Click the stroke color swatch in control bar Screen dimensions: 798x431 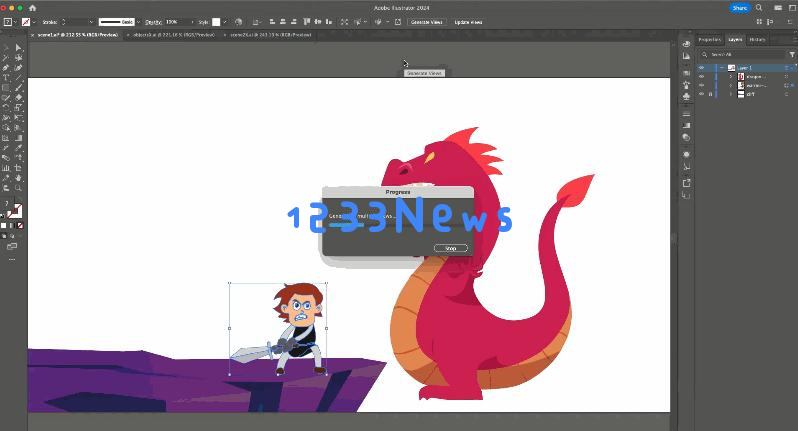click(x=26, y=22)
